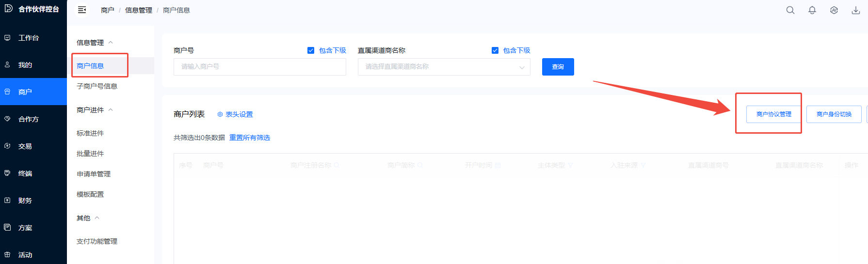Focus the 商户号 input field
Screen dimensions: 868x264
[259, 67]
